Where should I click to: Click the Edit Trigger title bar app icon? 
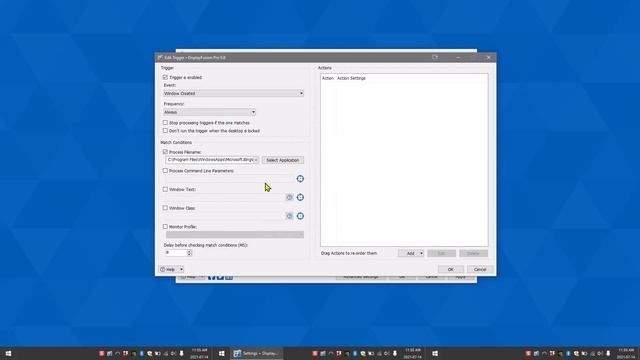tap(160, 58)
